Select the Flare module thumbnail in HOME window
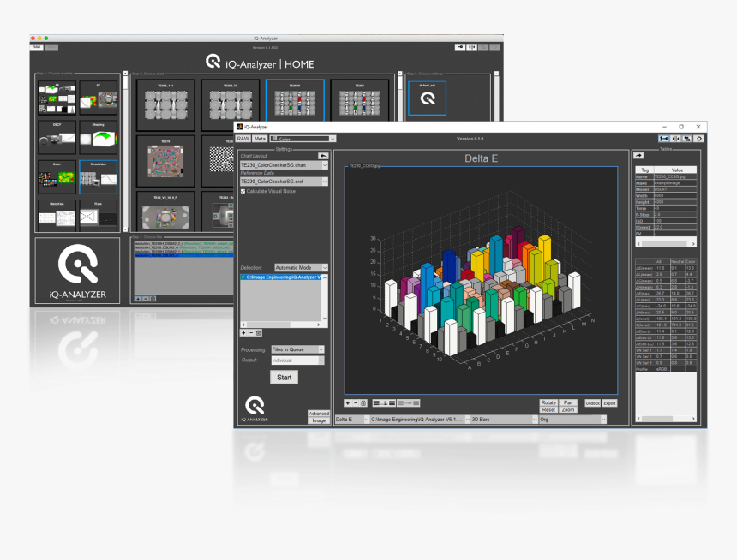 [x=99, y=216]
